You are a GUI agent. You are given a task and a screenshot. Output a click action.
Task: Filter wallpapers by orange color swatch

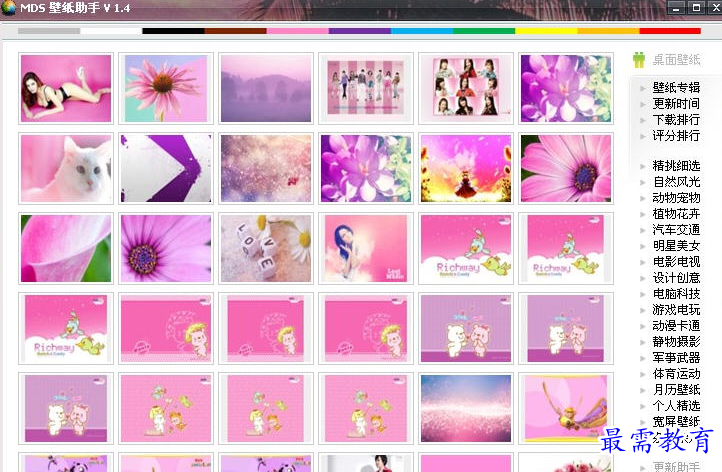(608, 31)
